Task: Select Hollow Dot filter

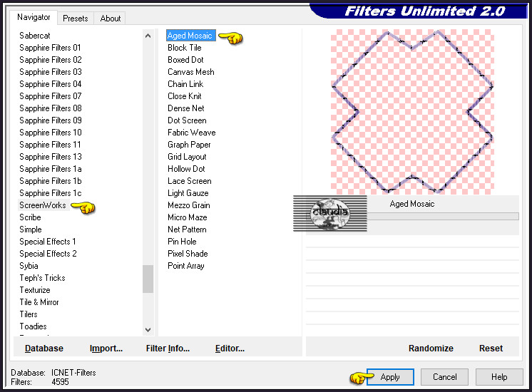Action: (x=186, y=169)
